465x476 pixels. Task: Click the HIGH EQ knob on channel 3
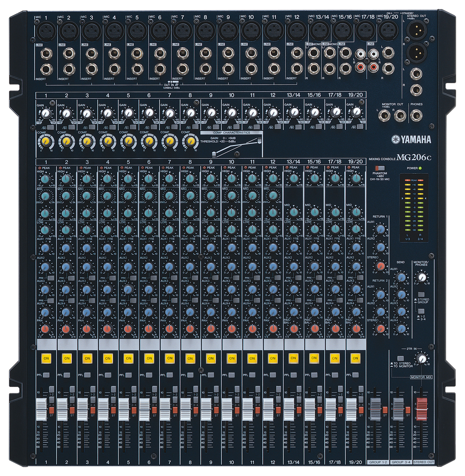tap(86, 179)
